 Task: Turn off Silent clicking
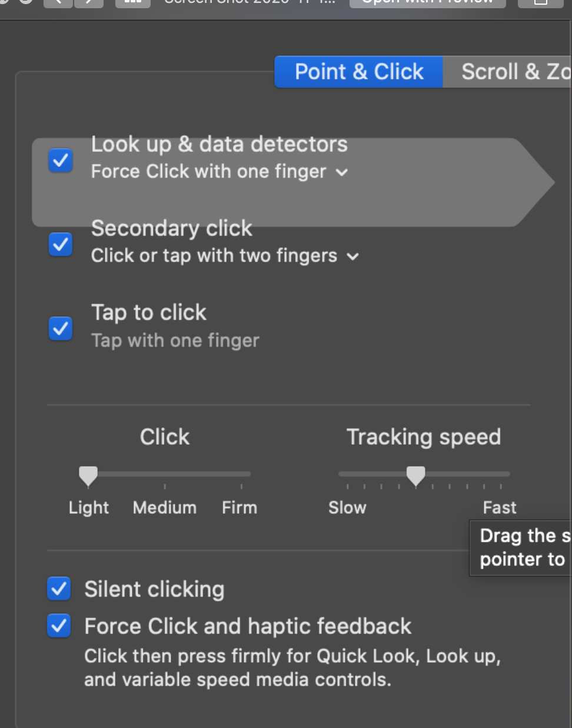pyautogui.click(x=59, y=589)
